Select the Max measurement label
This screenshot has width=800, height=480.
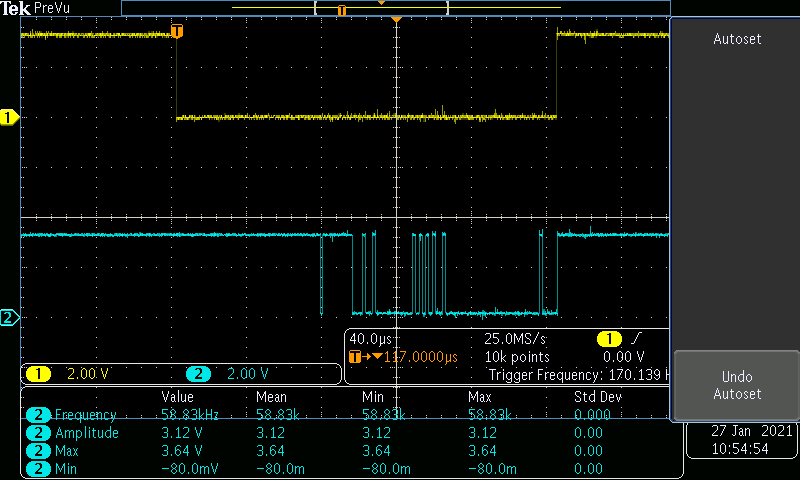click(x=67, y=451)
